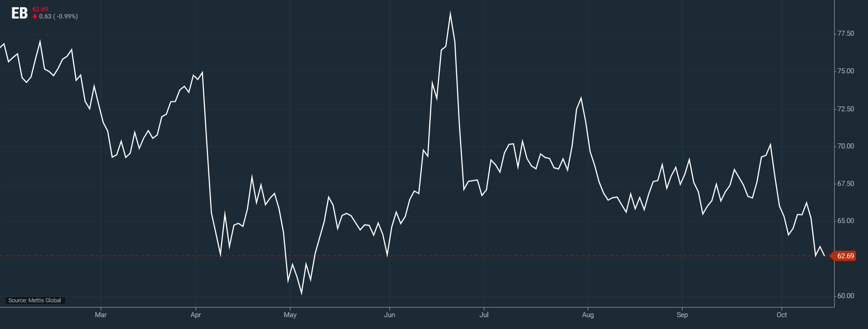This screenshot has height=329, width=868.
Task: Click Oct on the time axis
Action: (x=781, y=315)
